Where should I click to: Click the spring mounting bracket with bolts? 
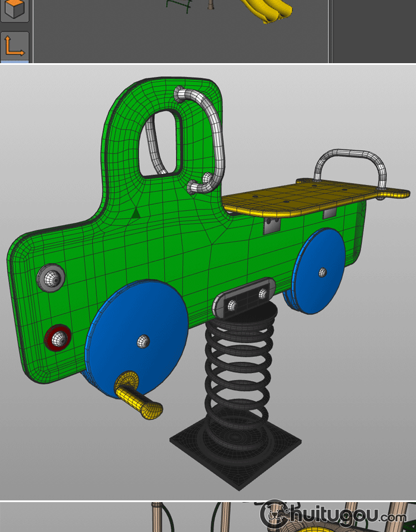point(244,296)
